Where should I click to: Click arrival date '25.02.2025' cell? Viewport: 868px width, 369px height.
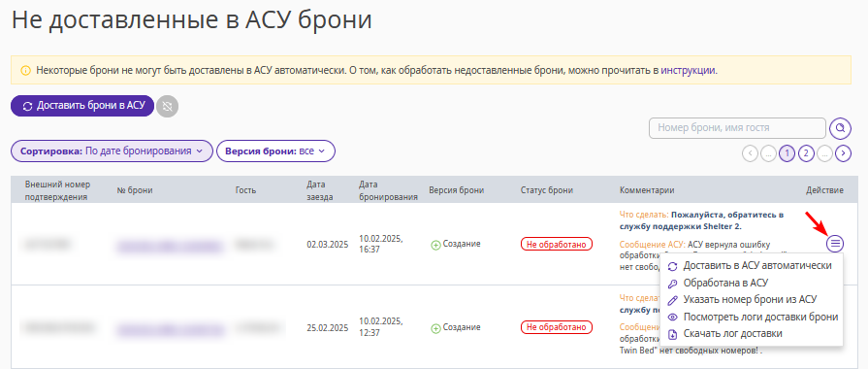coord(328,327)
